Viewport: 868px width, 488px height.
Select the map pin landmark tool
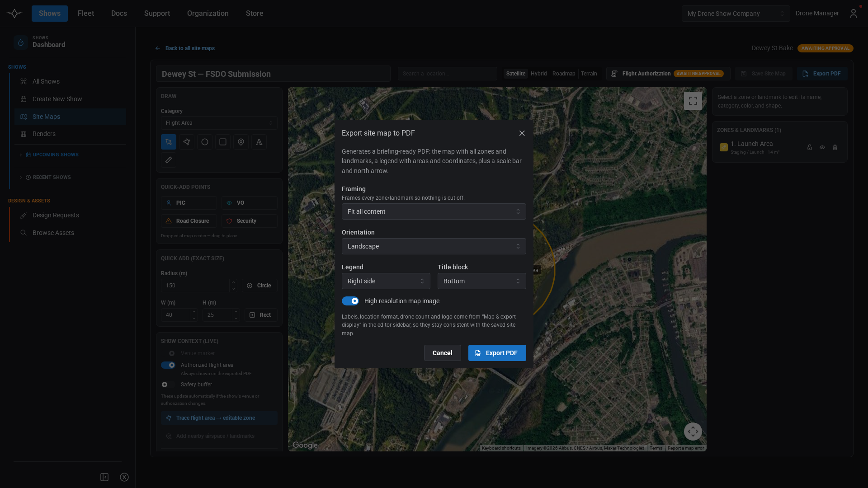(x=241, y=142)
